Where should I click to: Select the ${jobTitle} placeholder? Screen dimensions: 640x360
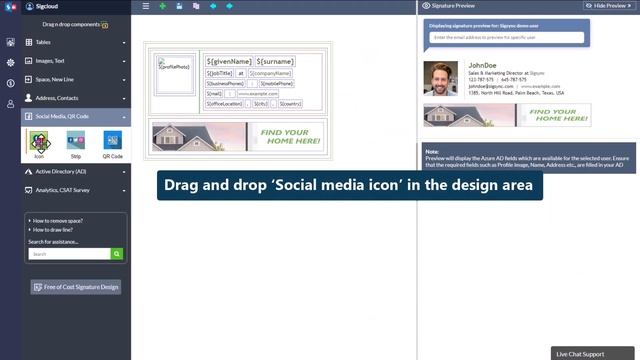tap(220, 73)
